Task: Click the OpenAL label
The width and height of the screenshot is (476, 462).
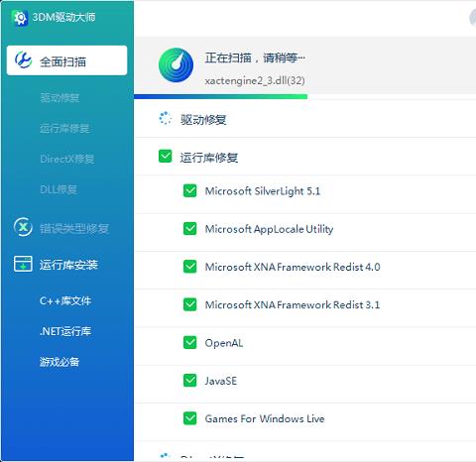Action: tap(224, 343)
